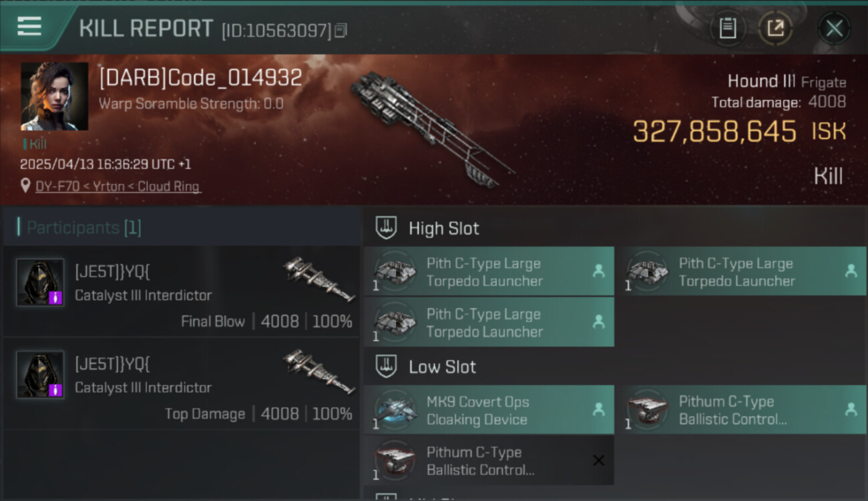Viewport: 868px width, 501px height.
Task: Open the hamburger menu
Action: 29,27
